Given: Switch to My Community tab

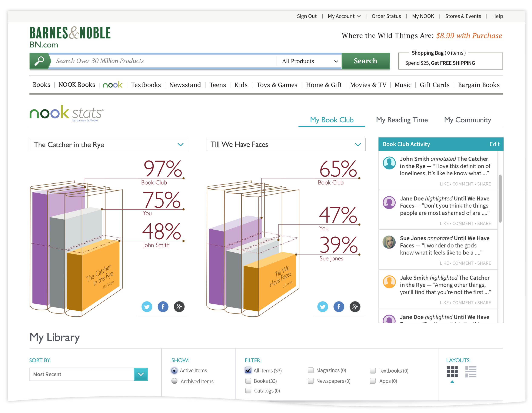Looking at the screenshot, I should (468, 120).
